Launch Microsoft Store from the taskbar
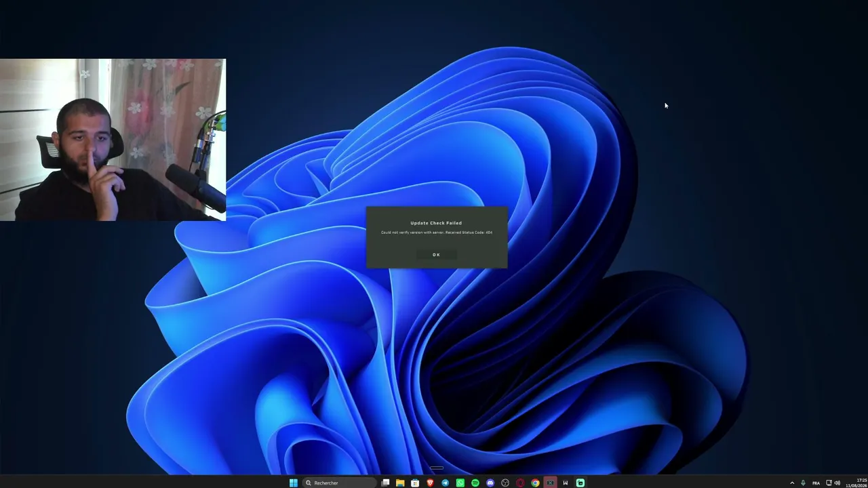 pyautogui.click(x=415, y=483)
